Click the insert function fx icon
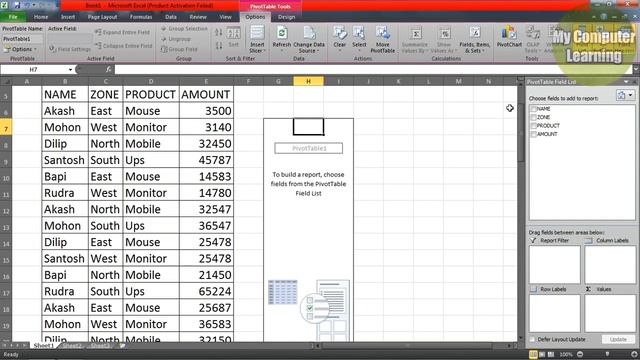This screenshot has height=360, width=640. 108,69
